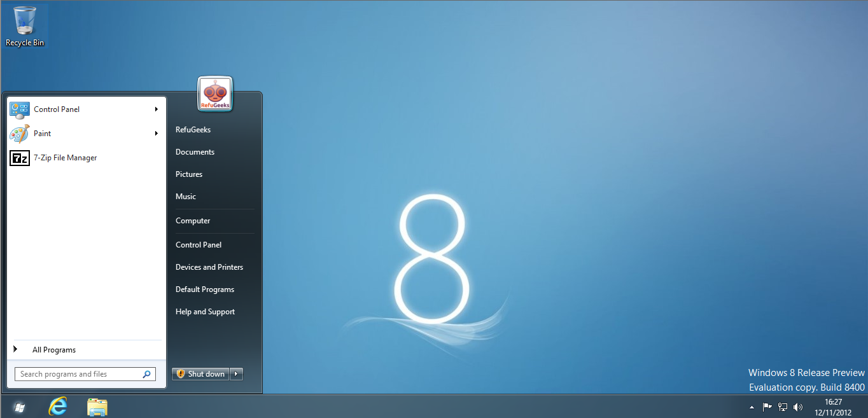The width and height of the screenshot is (868, 418).
Task: Click the RefuGeeks user account picture
Action: click(x=215, y=94)
